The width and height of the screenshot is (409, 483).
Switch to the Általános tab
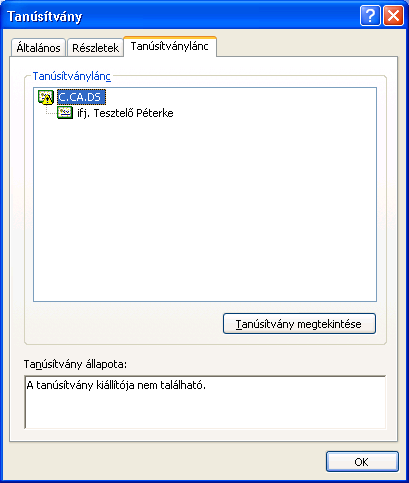tap(38, 48)
